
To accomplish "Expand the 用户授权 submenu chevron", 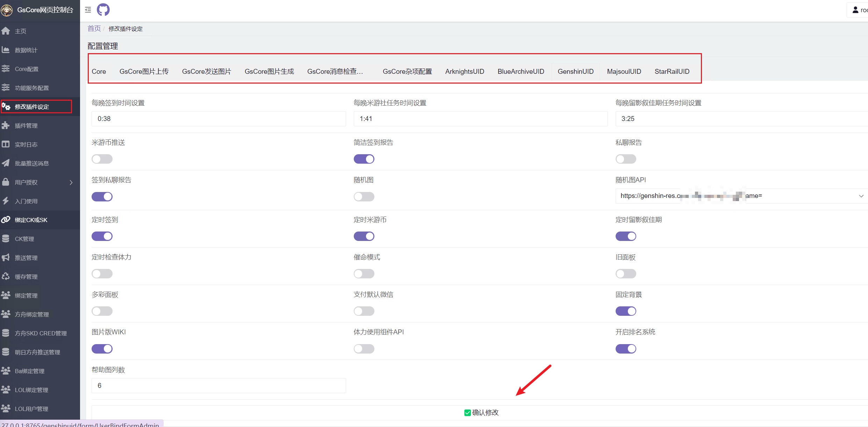I will pyautogui.click(x=71, y=182).
